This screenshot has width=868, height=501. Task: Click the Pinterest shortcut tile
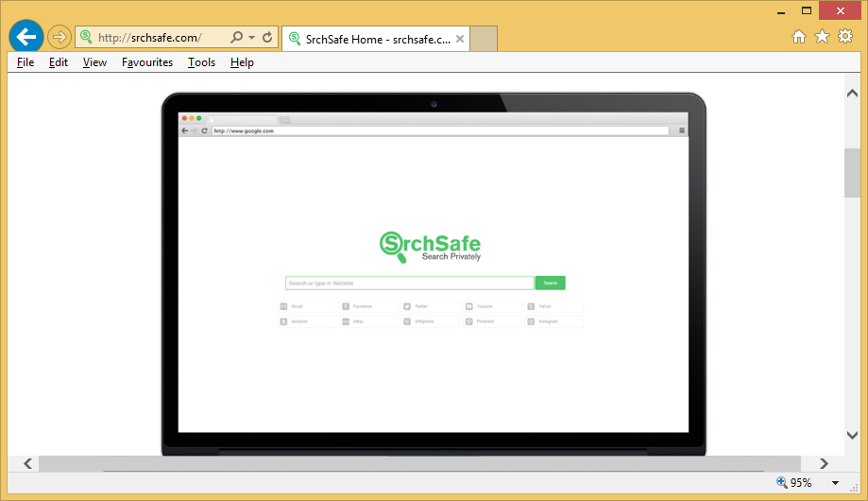click(492, 321)
